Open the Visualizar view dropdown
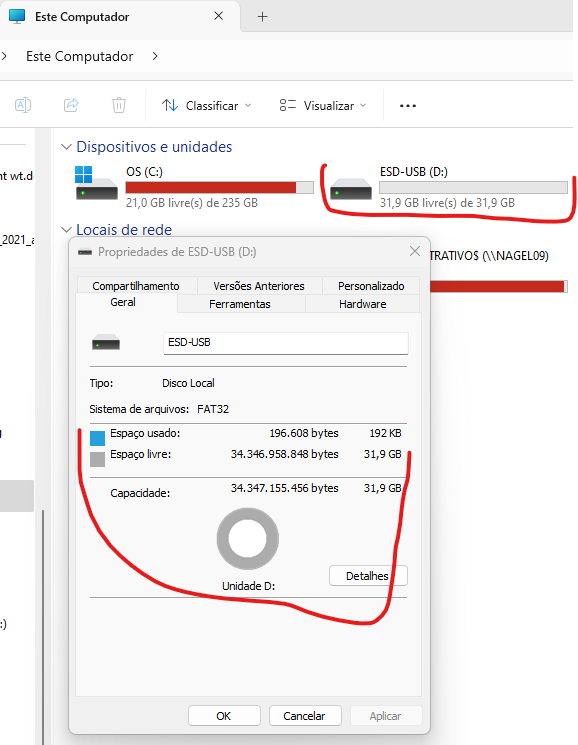578x745 pixels. 323,105
